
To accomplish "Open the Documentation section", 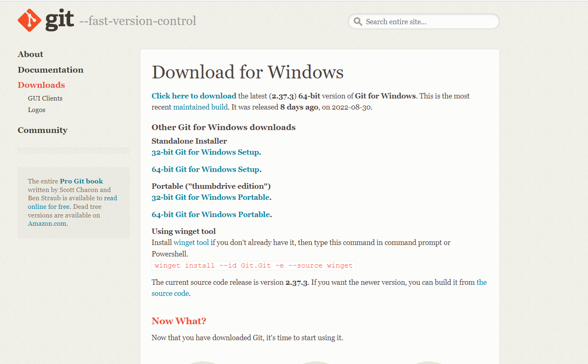I will tap(50, 70).
